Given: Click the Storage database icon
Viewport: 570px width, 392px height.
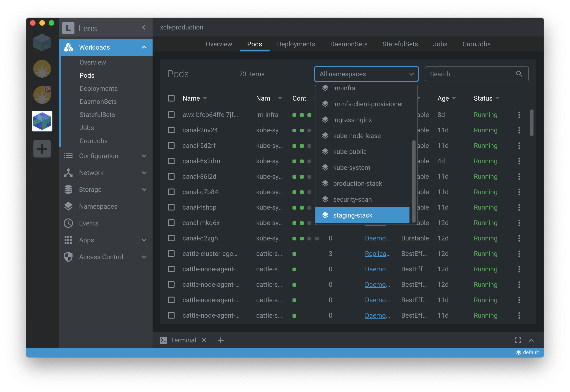Looking at the screenshot, I should [x=68, y=189].
